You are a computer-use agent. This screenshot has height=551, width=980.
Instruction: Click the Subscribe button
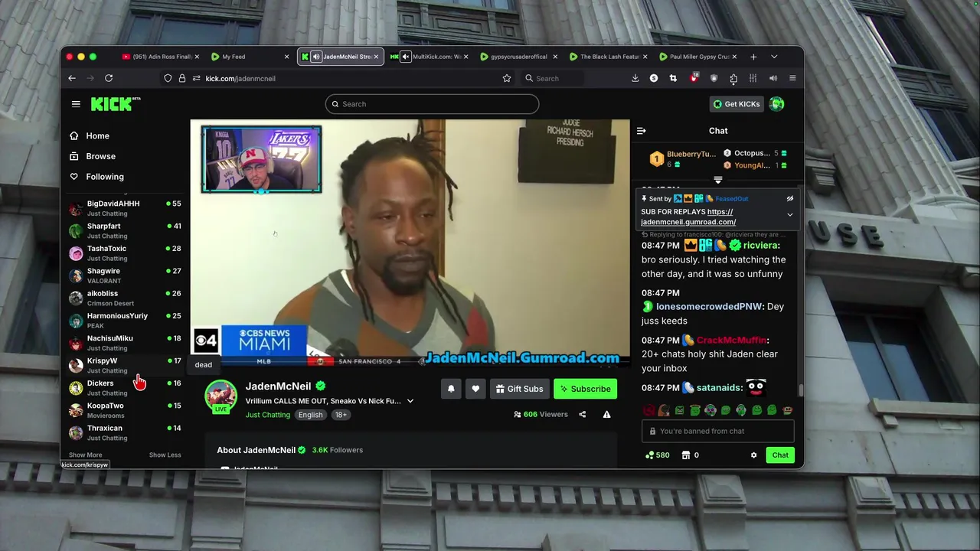coord(585,389)
